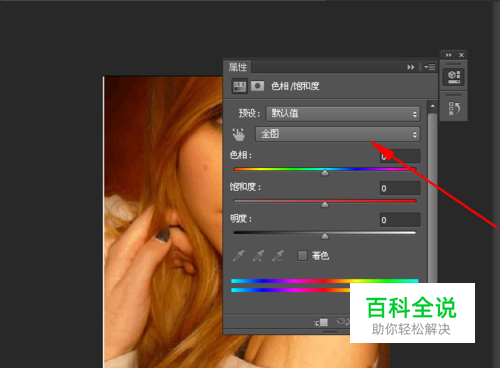Click the 明度 value input field
Viewport: 500px width, 368px height.
400,220
